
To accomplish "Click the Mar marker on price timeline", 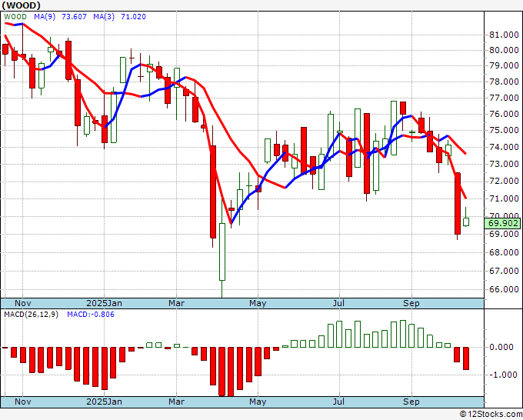I will click(x=176, y=303).
